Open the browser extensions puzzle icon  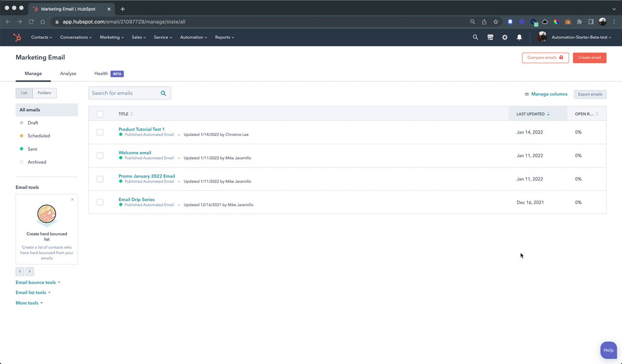pos(579,22)
